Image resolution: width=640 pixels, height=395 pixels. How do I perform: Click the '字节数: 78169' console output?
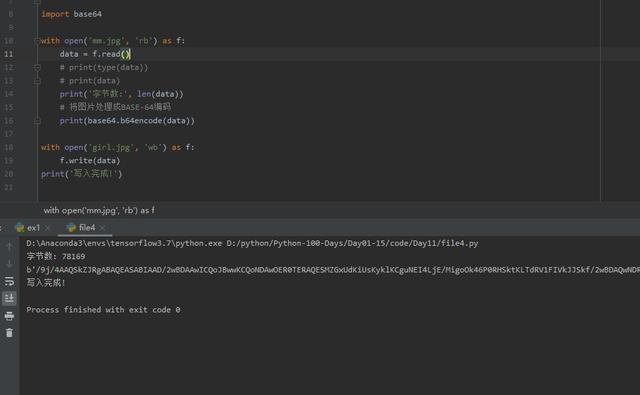click(56, 256)
